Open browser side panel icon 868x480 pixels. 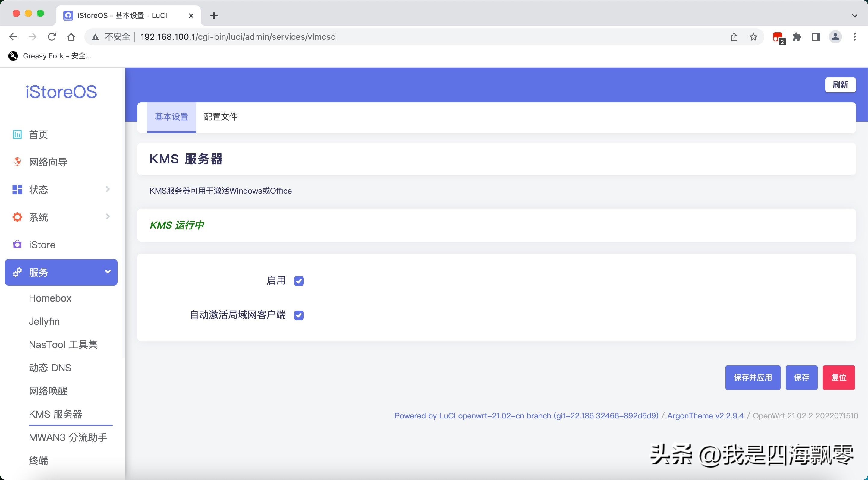(x=816, y=37)
